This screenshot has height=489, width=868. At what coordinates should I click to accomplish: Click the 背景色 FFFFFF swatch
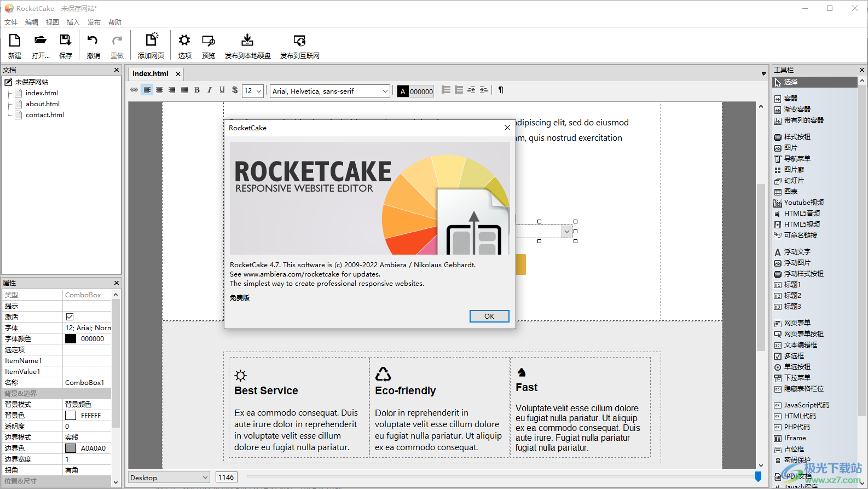(x=71, y=416)
